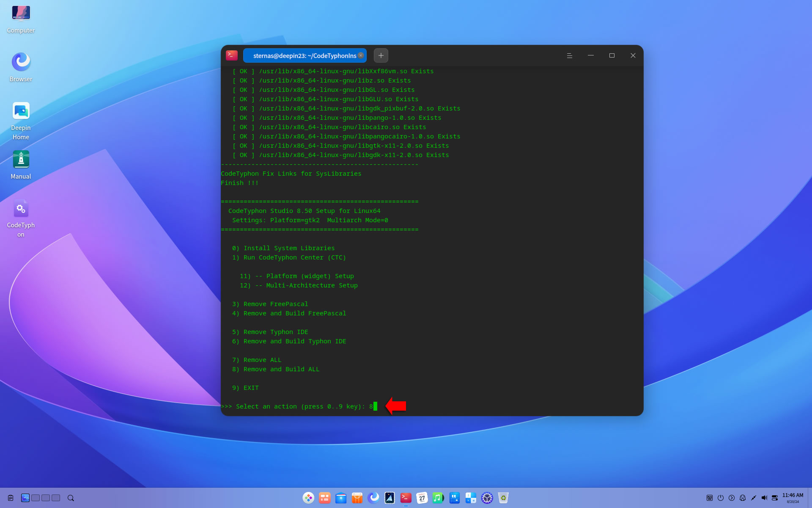The image size is (812, 508).
Task: Add a new terminal tab with plus button
Action: click(381, 55)
